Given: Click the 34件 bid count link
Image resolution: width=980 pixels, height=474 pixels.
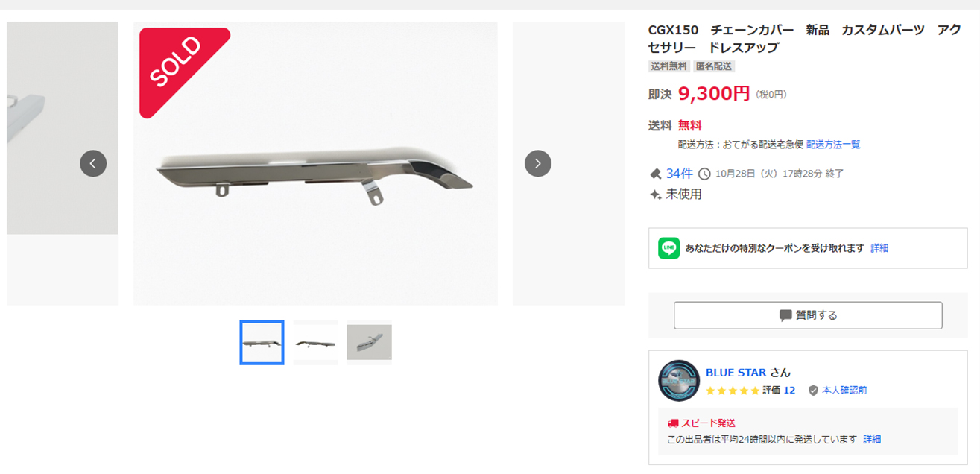Looking at the screenshot, I should [x=679, y=174].
